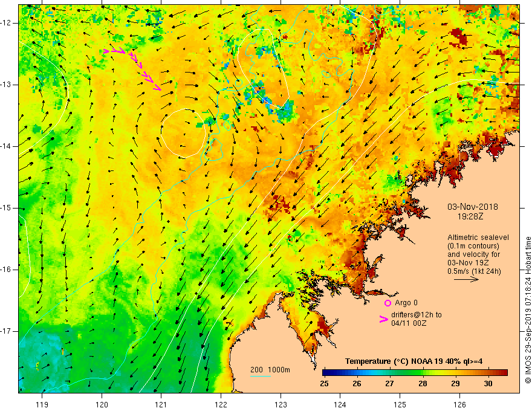
Task: Click the temperature color scale bar
Action: pos(415,373)
